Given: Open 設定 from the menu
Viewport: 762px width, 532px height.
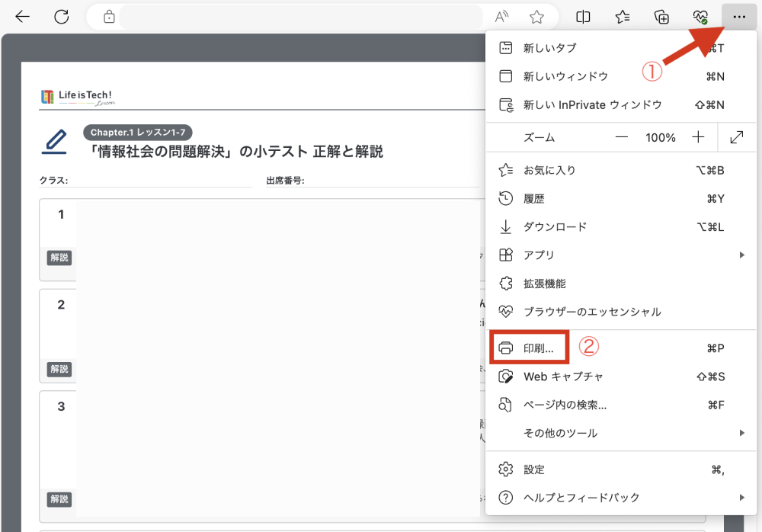Looking at the screenshot, I should 534,470.
